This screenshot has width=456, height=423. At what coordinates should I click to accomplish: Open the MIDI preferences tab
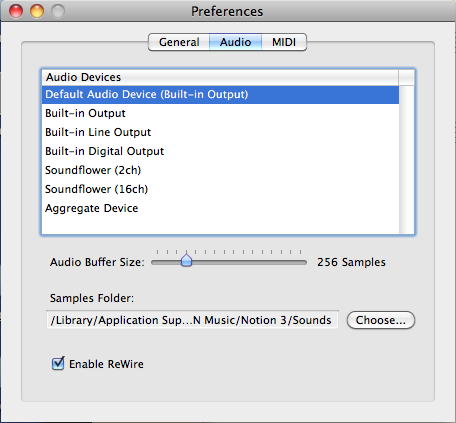tap(284, 42)
